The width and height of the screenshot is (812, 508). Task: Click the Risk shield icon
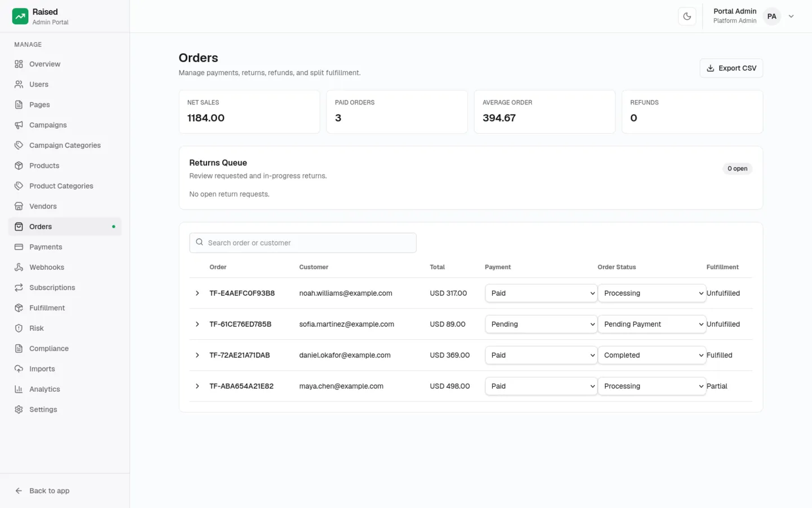tap(19, 328)
